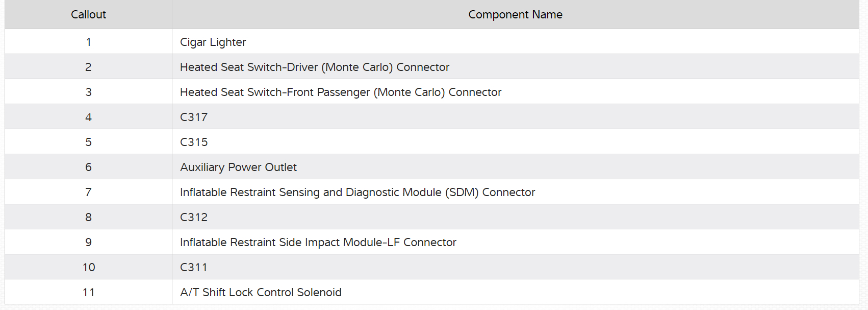
Task: Click Inflatable Restraint Sensing and Diagnostic Module entry
Action: (x=357, y=193)
